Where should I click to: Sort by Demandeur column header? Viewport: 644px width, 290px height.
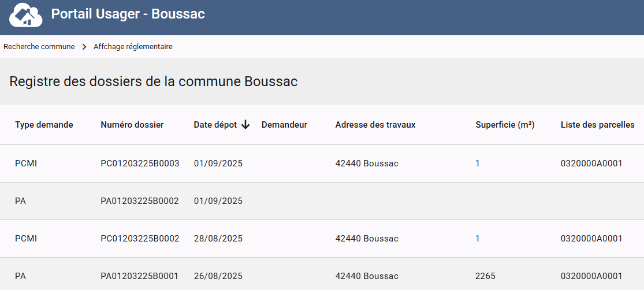coord(284,125)
